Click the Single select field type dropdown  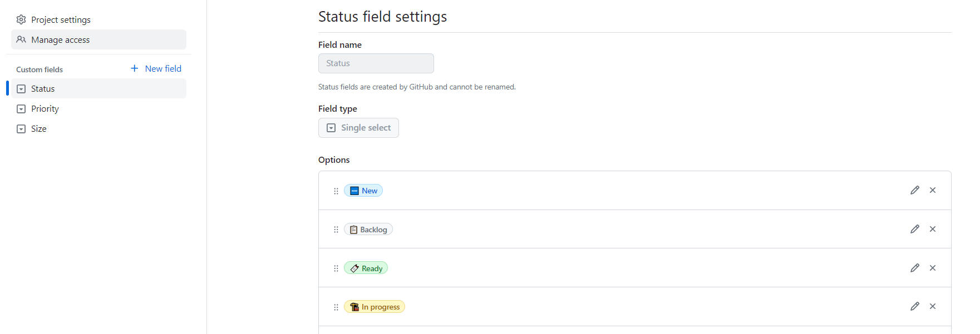click(358, 128)
